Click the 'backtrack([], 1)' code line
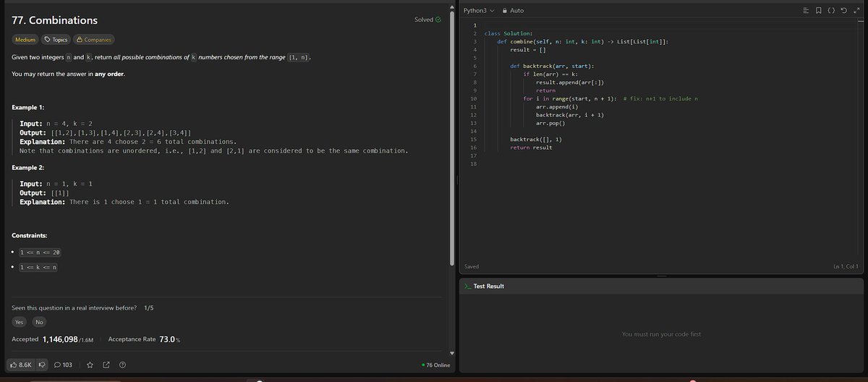Image resolution: width=868 pixels, height=382 pixels. point(536,138)
